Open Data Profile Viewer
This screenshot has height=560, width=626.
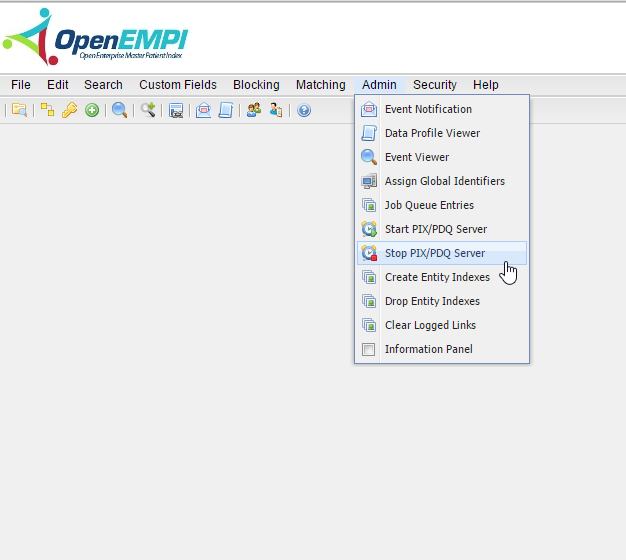coord(442,133)
